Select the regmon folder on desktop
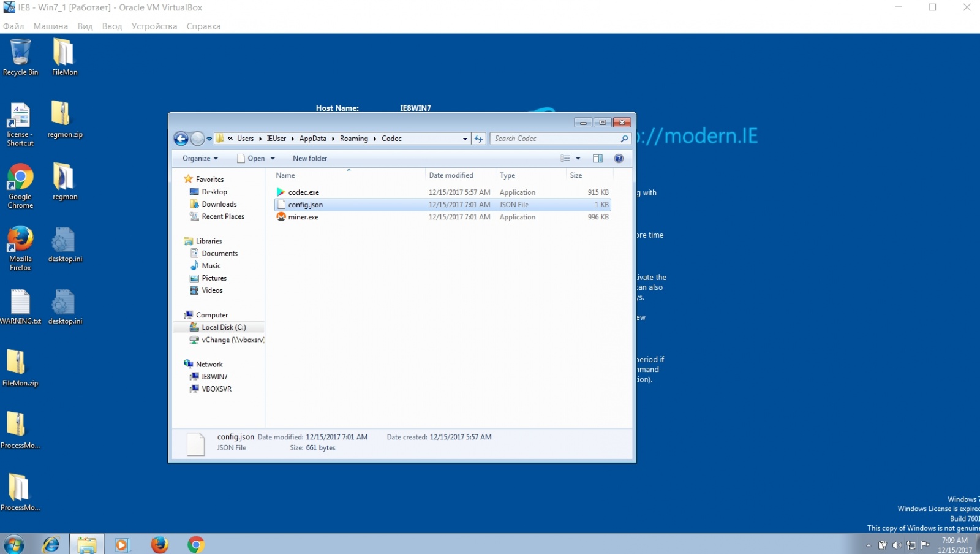Viewport: 980px width, 554px height. click(x=64, y=182)
